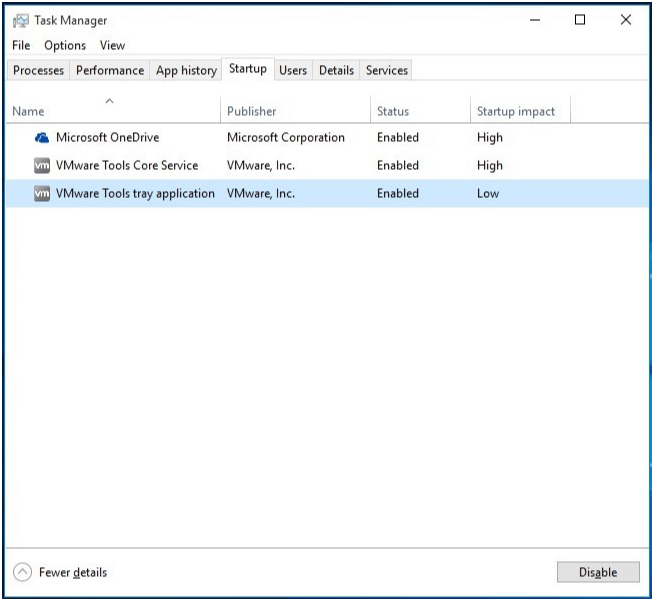
Task: Sort by the Publisher column header
Action: (295, 109)
